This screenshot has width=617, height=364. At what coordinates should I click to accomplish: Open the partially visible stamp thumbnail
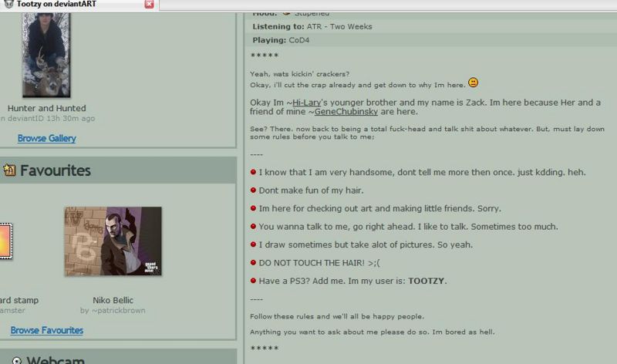click(x=5, y=247)
